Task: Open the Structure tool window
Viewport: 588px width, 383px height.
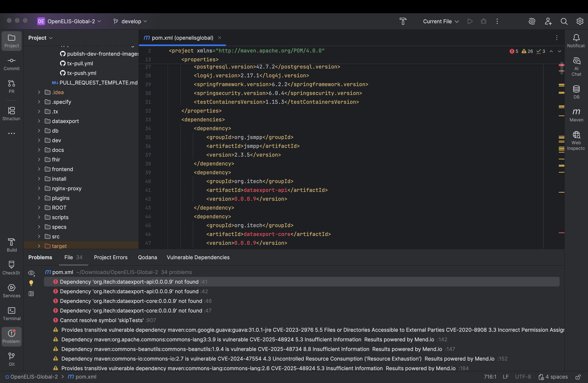Action: coord(11,113)
